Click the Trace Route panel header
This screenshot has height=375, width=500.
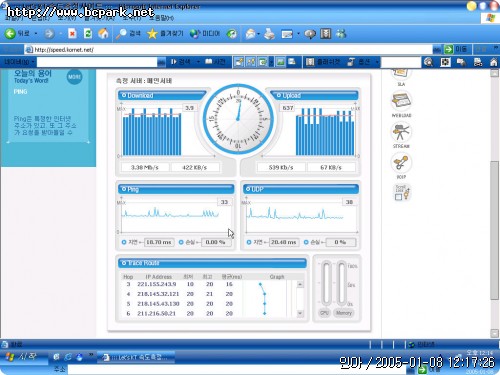click(212, 263)
